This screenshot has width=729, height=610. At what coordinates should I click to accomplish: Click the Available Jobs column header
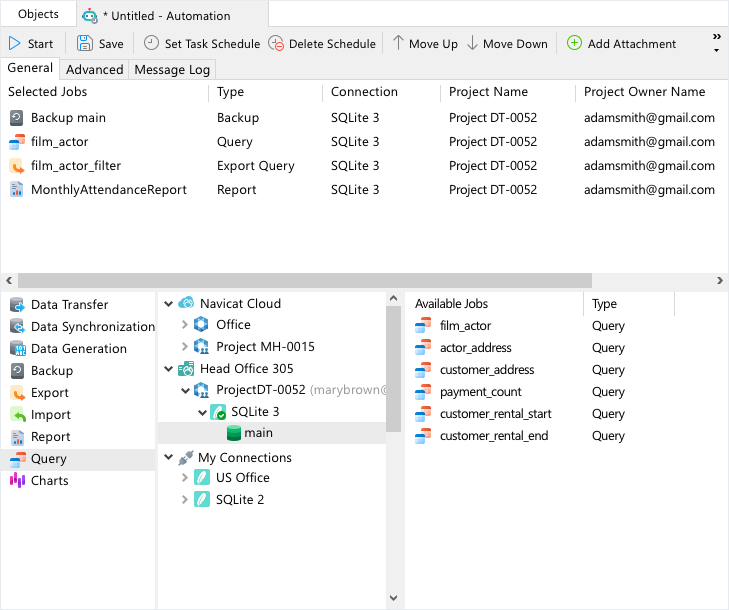tap(451, 304)
